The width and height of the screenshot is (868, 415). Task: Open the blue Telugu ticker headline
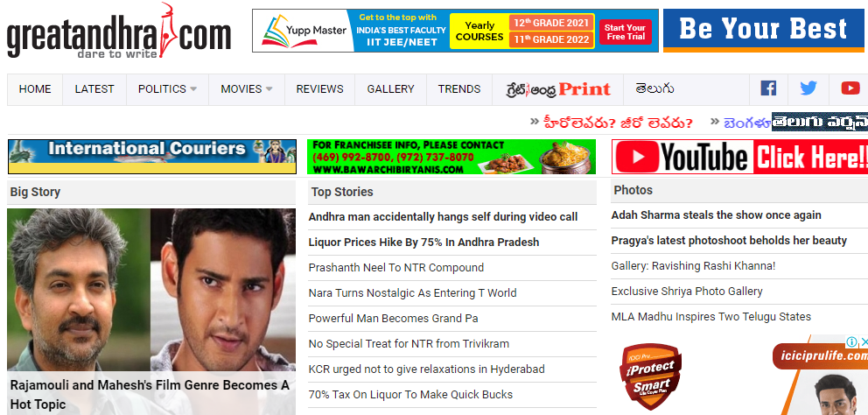748,123
